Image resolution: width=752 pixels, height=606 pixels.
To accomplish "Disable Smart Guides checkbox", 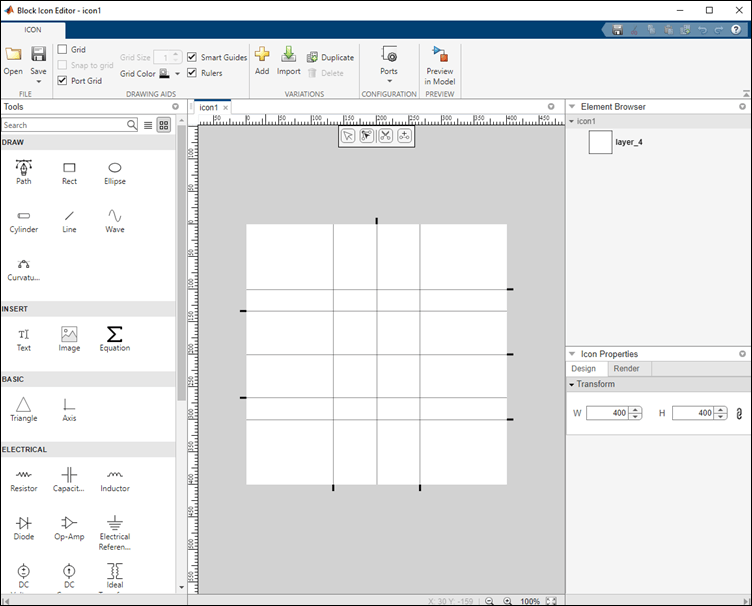I will [x=192, y=57].
